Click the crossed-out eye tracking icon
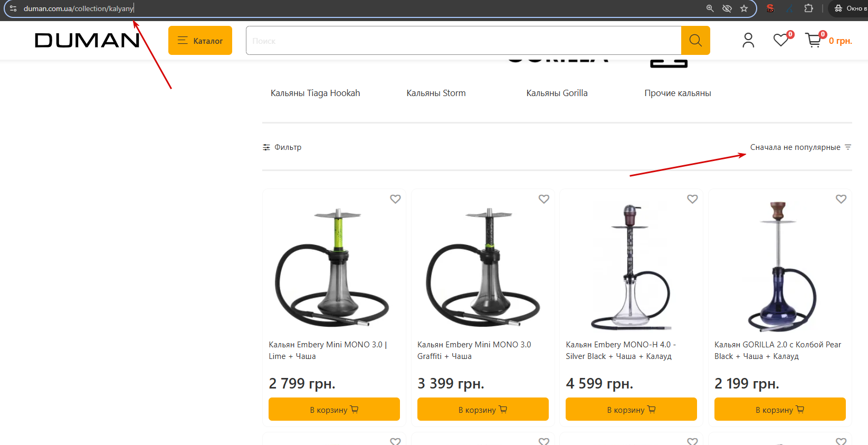Image resolution: width=868 pixels, height=445 pixels. point(727,8)
